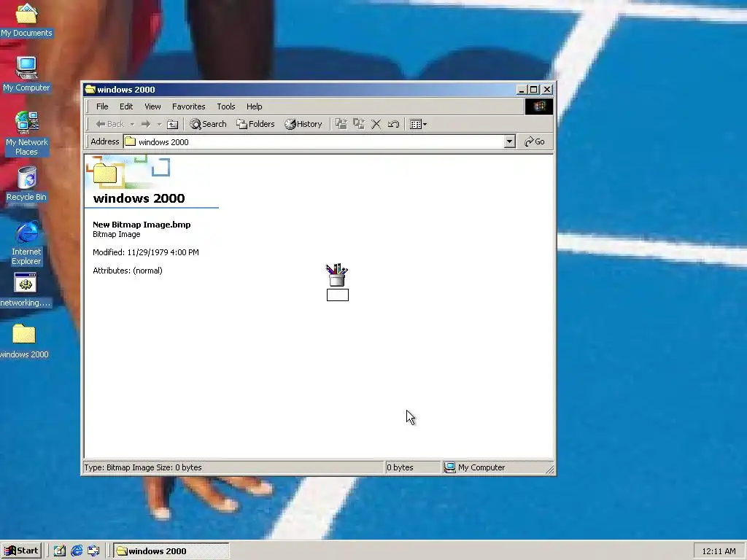
Task: Click the folder icon in title bar
Action: [90, 90]
